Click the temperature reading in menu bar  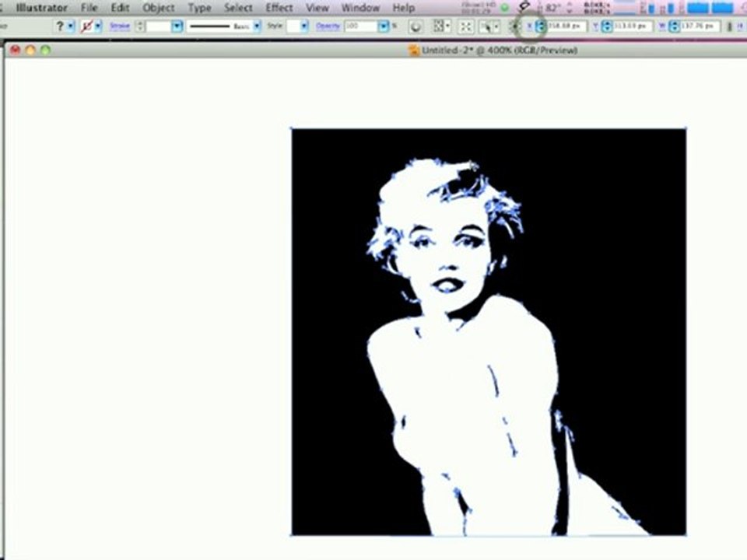coord(552,8)
